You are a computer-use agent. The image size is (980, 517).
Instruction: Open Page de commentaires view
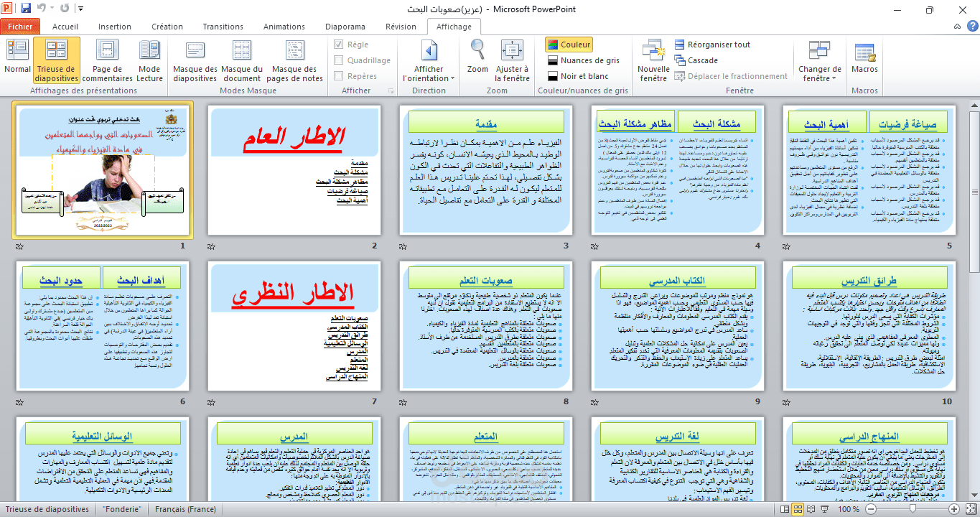tap(107, 60)
